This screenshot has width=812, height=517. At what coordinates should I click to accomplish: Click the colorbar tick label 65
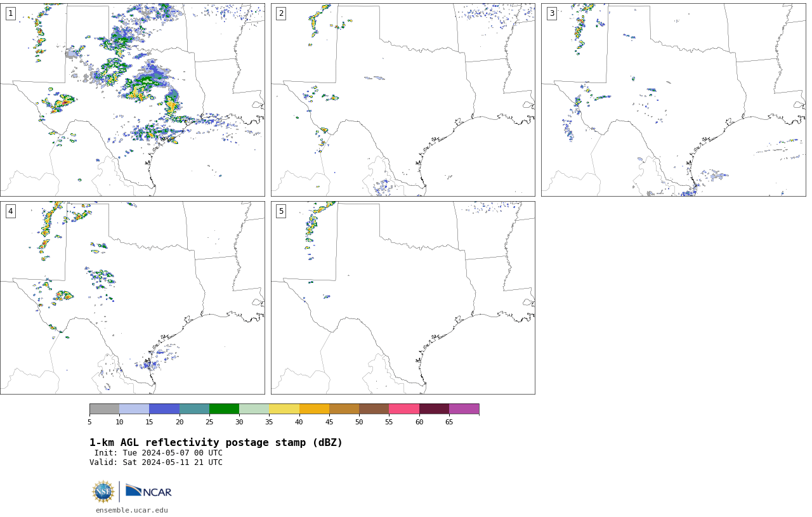(449, 422)
